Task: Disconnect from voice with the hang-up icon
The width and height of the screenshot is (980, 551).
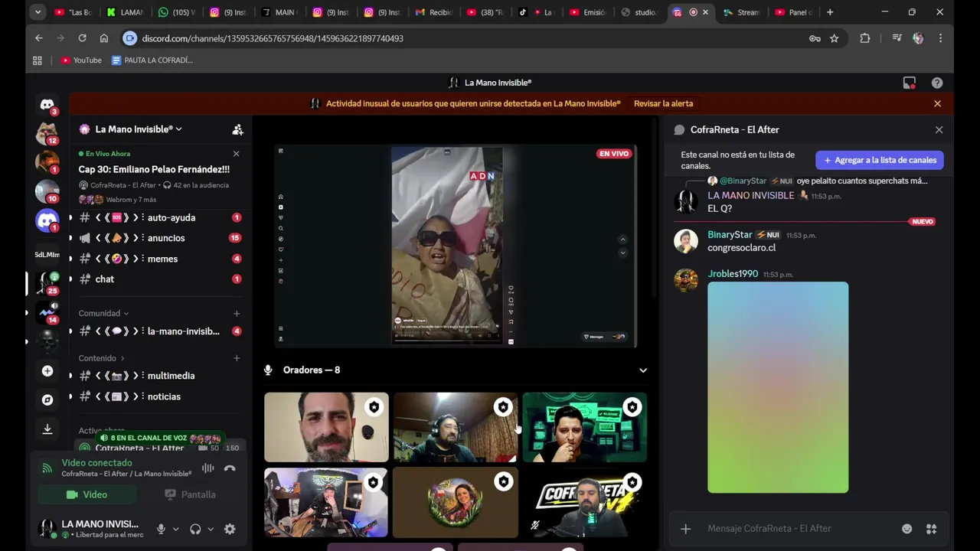Action: pyautogui.click(x=230, y=468)
